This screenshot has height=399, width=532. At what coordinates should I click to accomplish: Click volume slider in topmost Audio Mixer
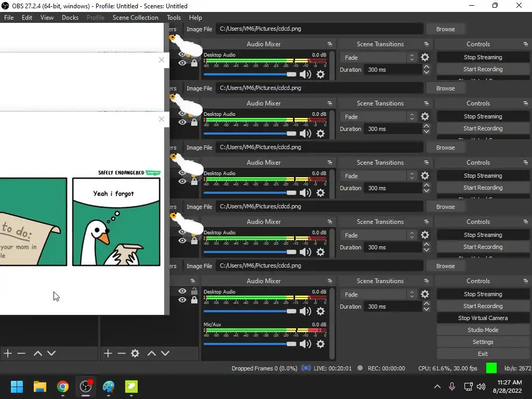[x=250, y=74]
